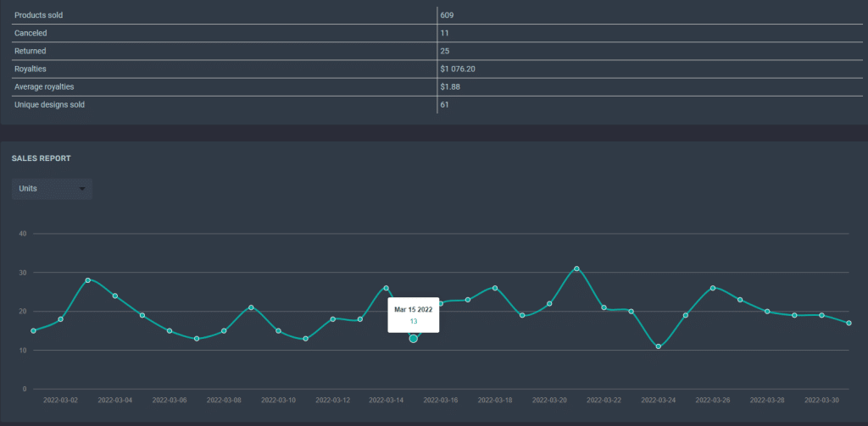Click the first data point on the chart line
This screenshot has width=868, height=426.
coord(33,331)
